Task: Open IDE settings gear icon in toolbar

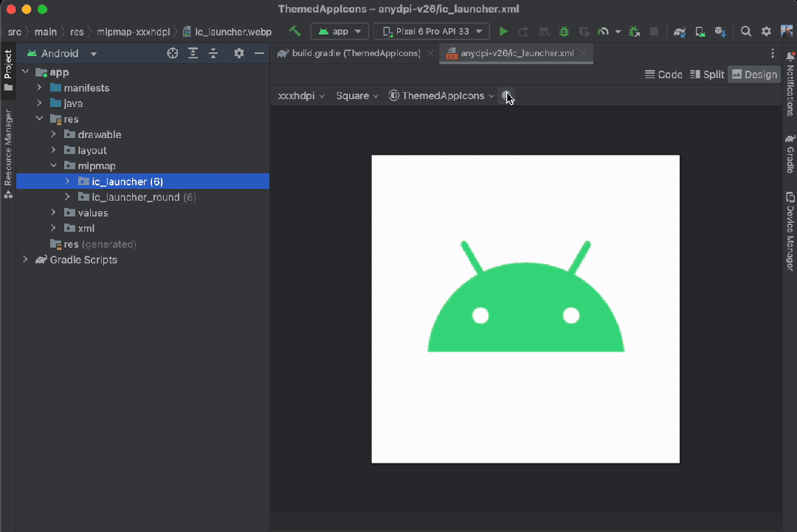Action: pyautogui.click(x=767, y=32)
